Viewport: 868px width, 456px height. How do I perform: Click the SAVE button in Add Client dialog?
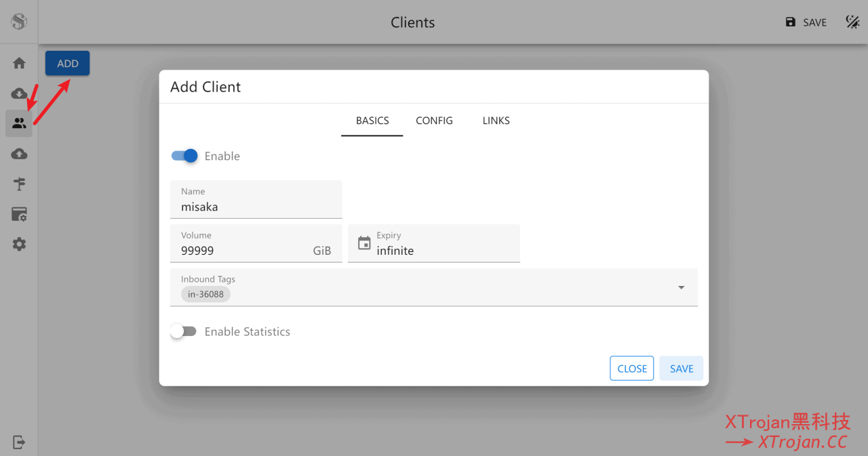click(681, 369)
